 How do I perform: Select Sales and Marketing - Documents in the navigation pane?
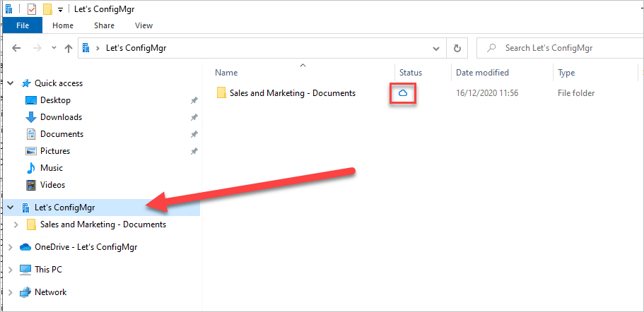103,224
